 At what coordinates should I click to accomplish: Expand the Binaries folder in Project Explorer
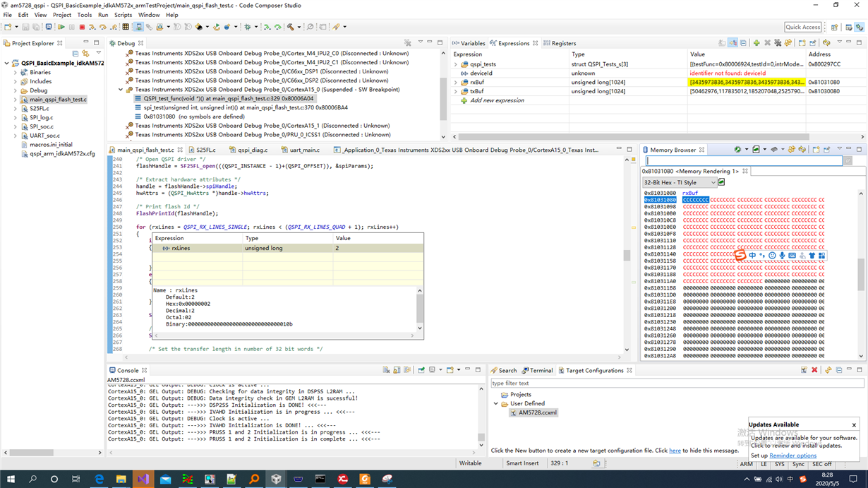pyautogui.click(x=16, y=72)
